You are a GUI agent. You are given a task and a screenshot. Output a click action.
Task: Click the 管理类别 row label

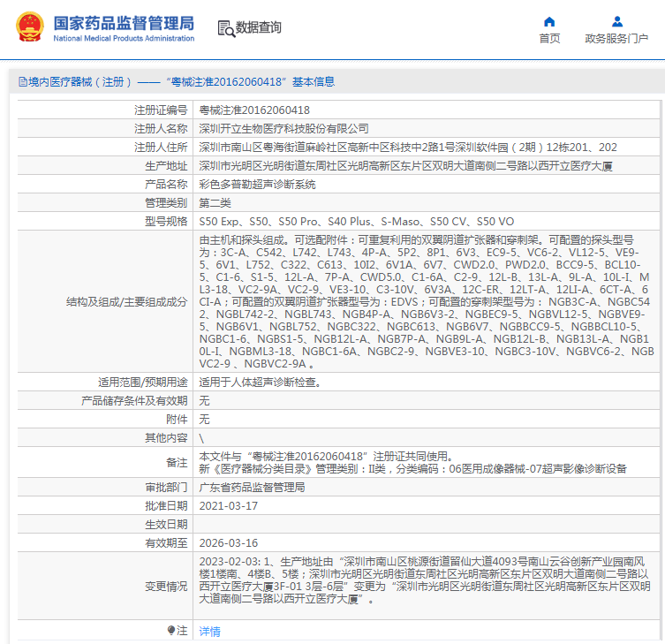166,203
